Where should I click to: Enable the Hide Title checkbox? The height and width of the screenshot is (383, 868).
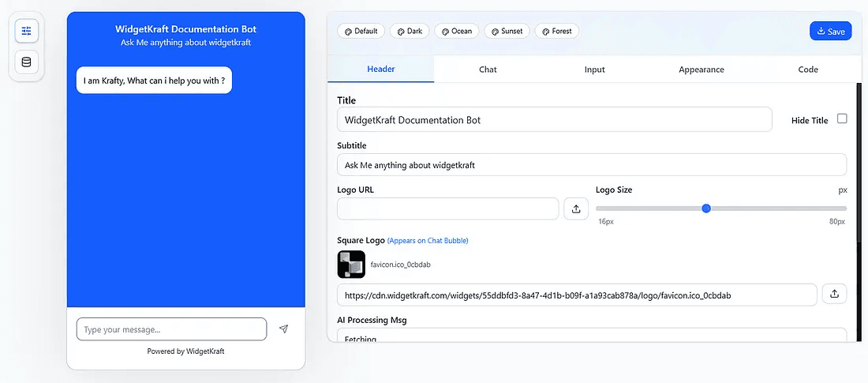(841, 118)
